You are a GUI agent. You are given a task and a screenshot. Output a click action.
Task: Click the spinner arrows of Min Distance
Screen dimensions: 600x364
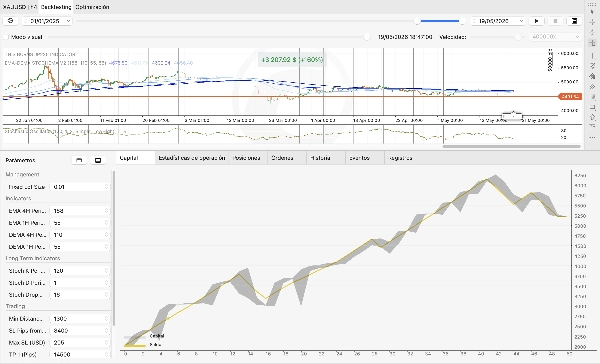tap(106, 318)
